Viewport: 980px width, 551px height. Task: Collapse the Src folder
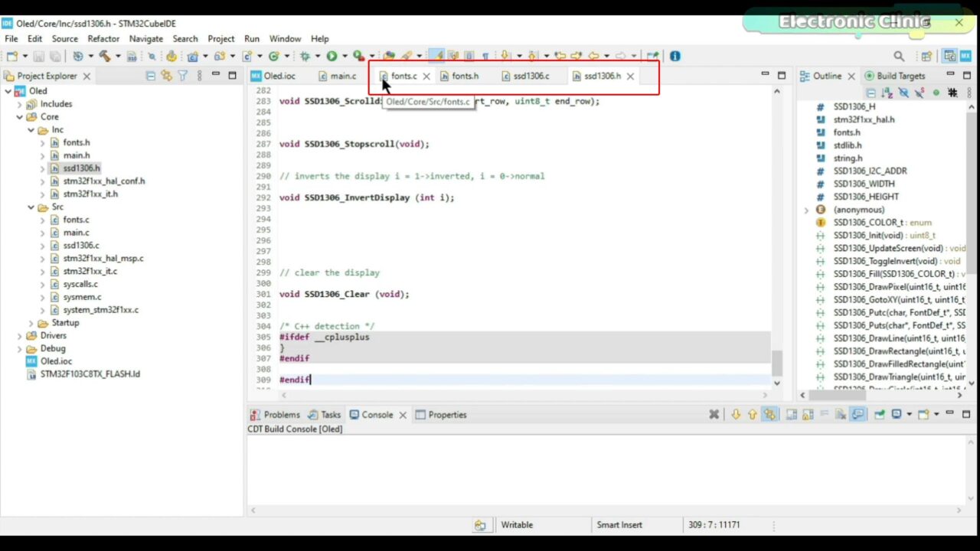pos(31,207)
